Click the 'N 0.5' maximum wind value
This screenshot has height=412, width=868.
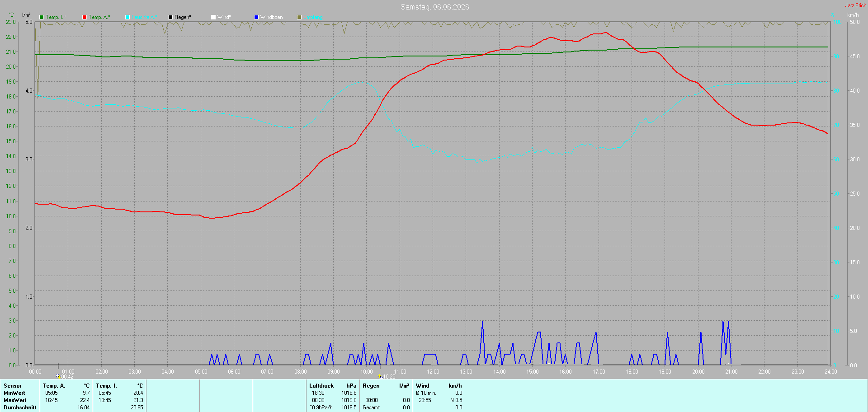pyautogui.click(x=456, y=400)
